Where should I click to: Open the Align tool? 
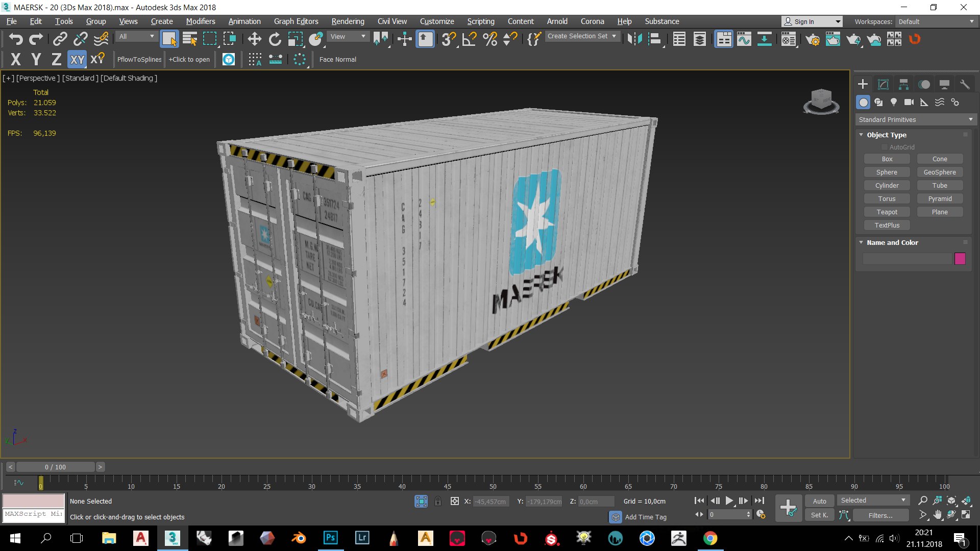click(x=655, y=39)
